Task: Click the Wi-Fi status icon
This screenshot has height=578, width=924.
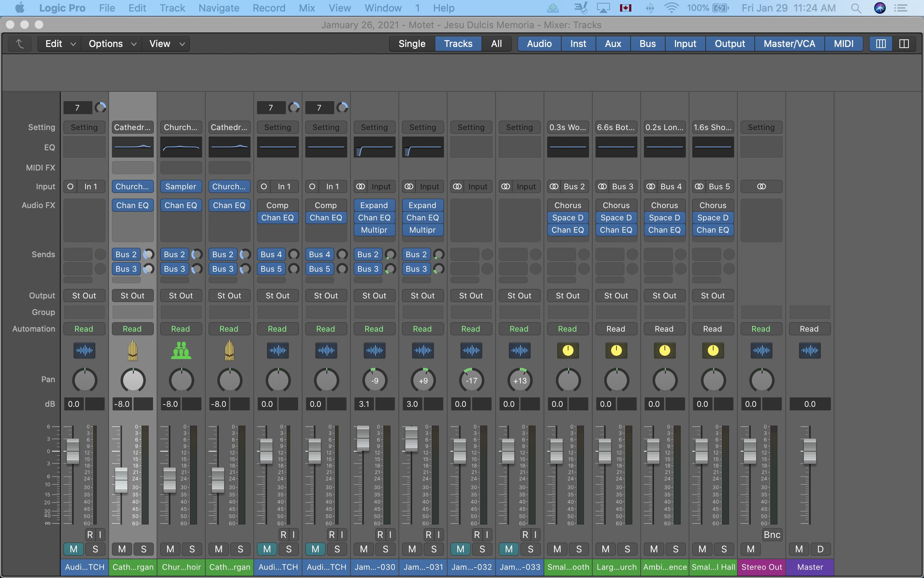Action: [x=671, y=8]
